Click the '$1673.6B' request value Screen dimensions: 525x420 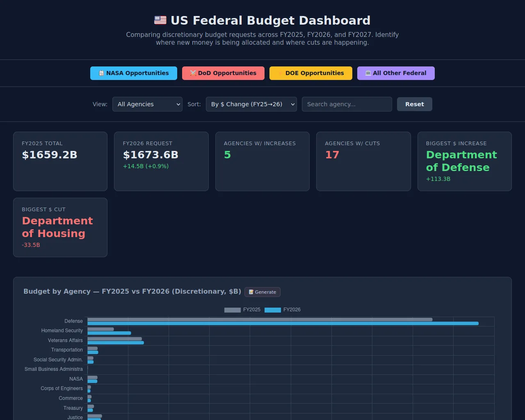[151, 155]
